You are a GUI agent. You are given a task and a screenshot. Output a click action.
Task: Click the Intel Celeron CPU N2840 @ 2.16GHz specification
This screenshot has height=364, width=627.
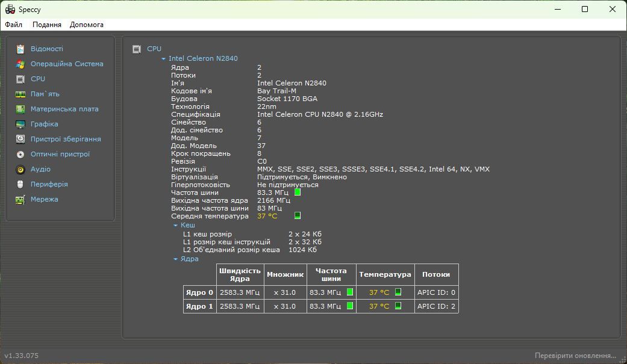pyautogui.click(x=320, y=114)
